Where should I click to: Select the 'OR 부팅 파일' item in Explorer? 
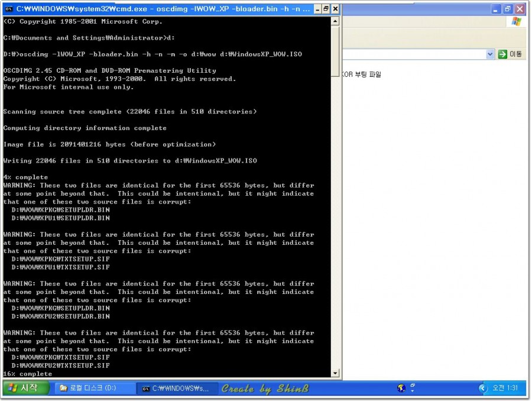click(x=362, y=75)
